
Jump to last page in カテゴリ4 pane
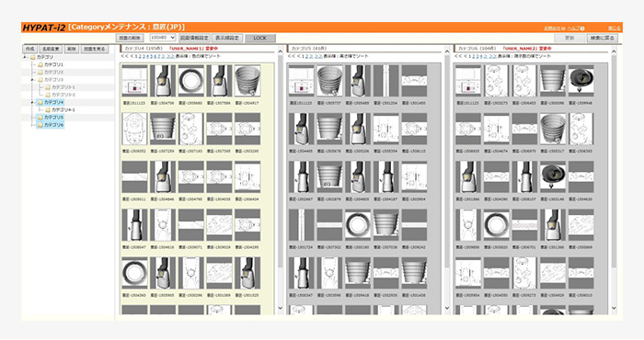170,56
